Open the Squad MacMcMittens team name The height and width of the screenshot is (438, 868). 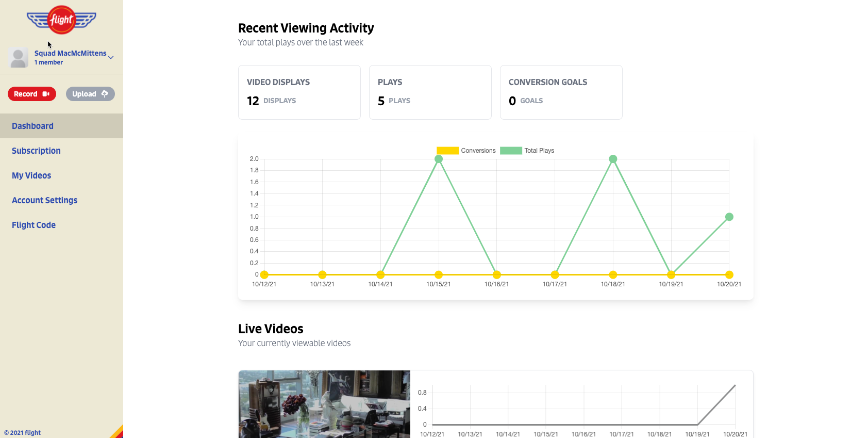click(70, 53)
